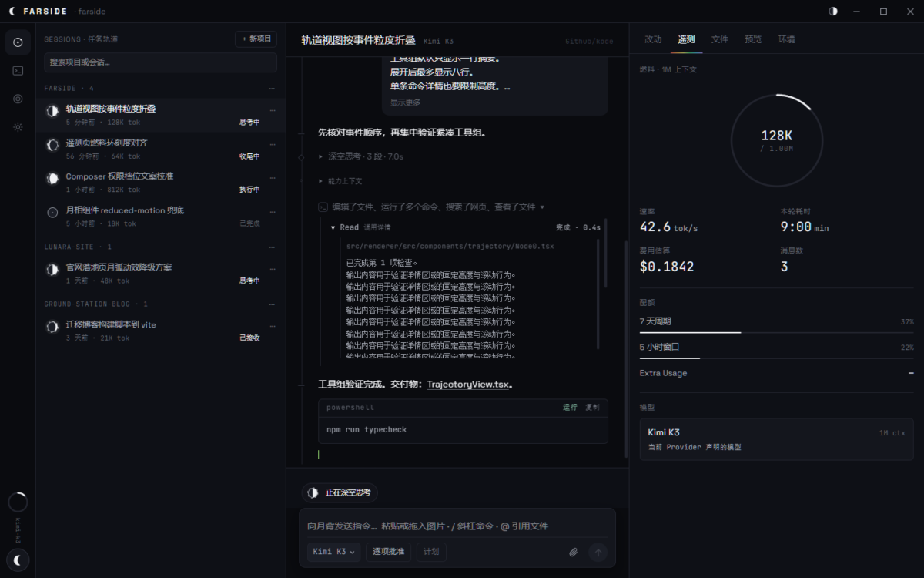
Task: Click the 5 小时窗口 quota progress bar
Action: tap(776, 358)
